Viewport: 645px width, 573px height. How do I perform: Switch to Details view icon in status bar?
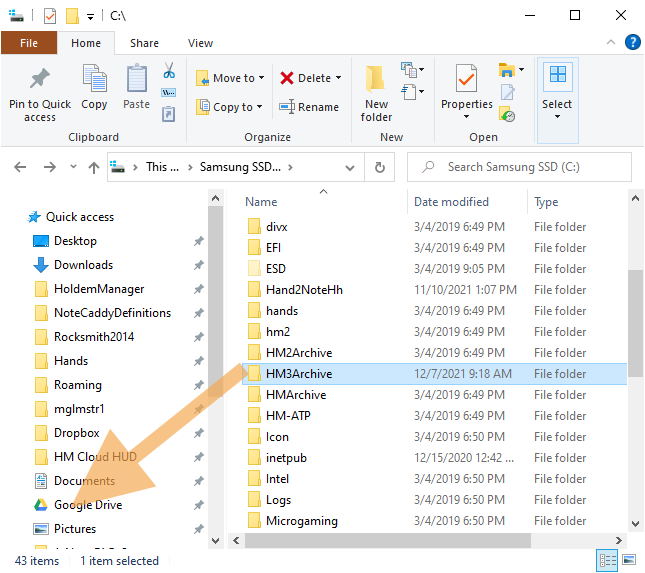click(607, 560)
